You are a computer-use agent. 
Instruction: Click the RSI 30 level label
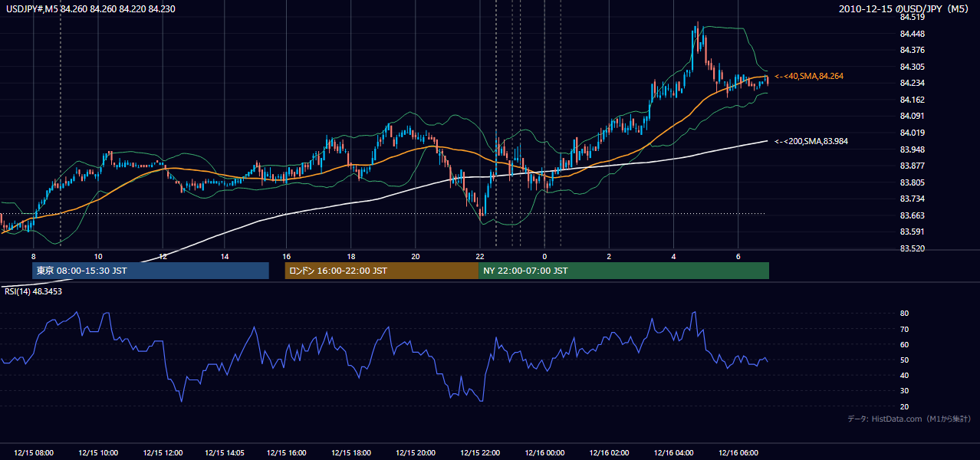click(904, 391)
